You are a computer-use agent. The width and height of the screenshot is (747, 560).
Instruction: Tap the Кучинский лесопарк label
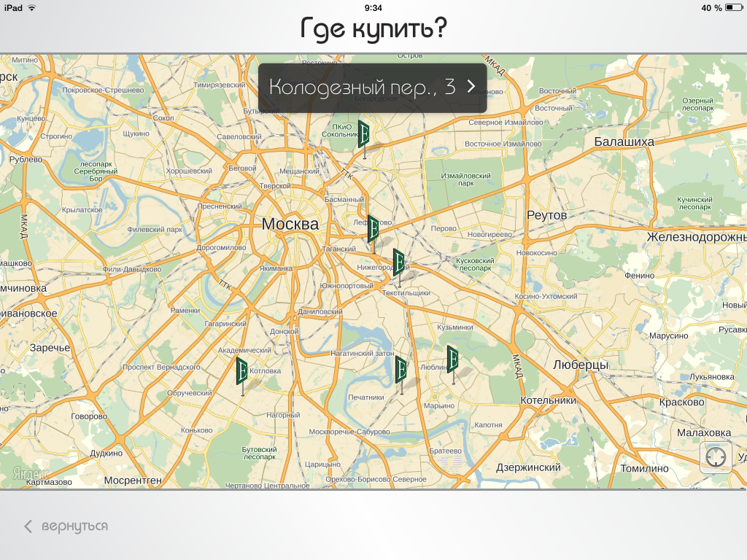pyautogui.click(x=694, y=203)
